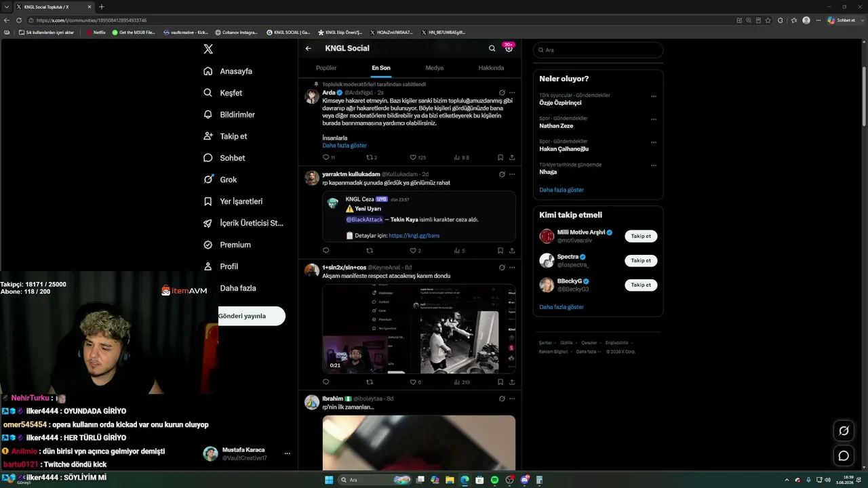
Task: Bookmark Arda's pinned post
Action: (x=500, y=157)
